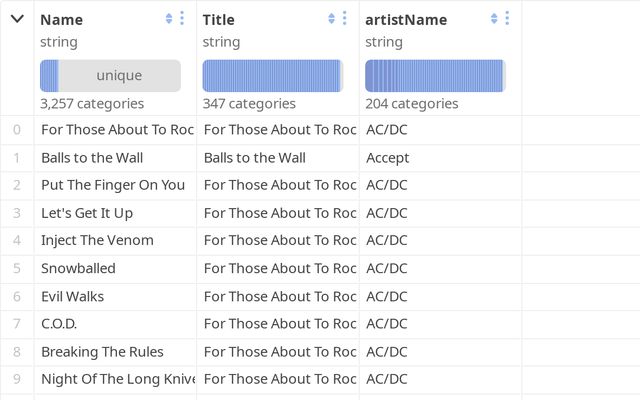Select the Title column header label
640x400 pixels.
(218, 20)
